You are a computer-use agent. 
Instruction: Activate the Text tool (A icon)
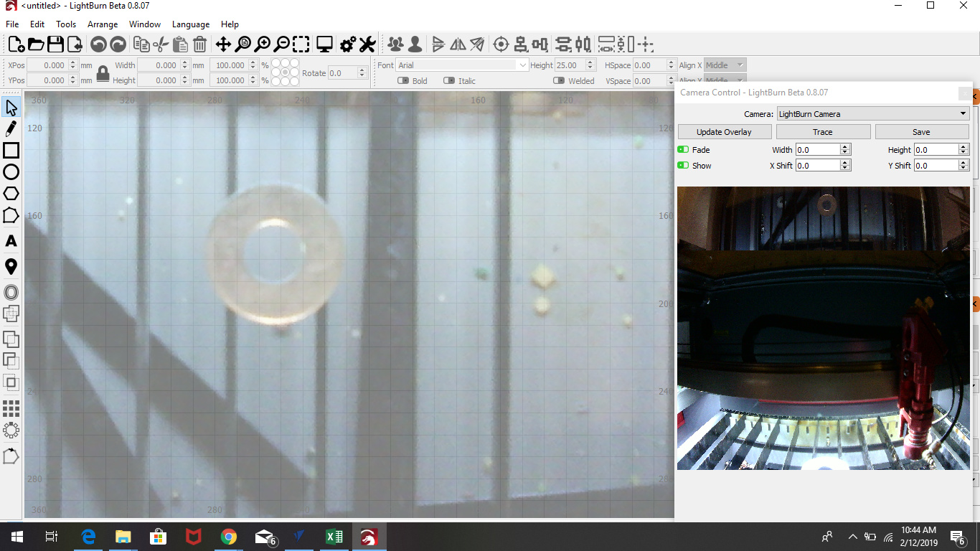[11, 241]
